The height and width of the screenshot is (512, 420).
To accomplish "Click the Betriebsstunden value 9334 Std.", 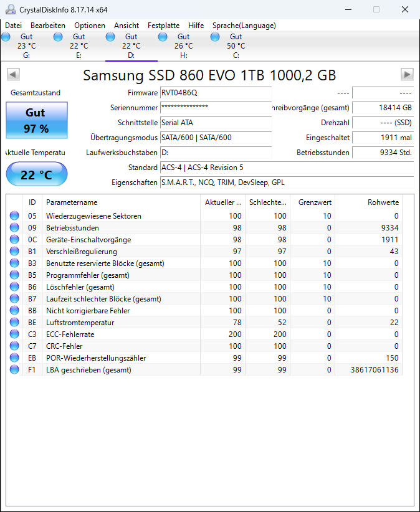I will [x=383, y=153].
